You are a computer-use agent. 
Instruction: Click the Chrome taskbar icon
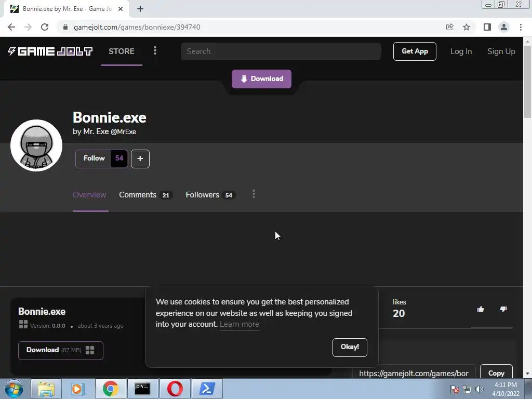110,389
